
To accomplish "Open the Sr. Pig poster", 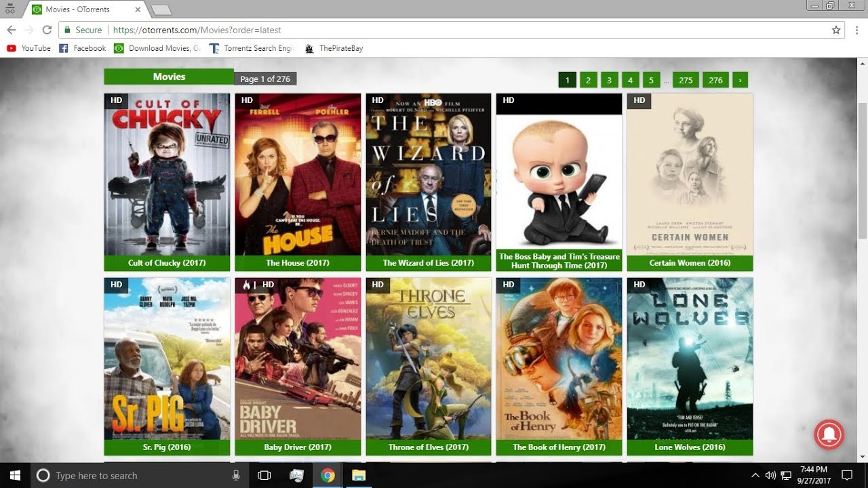I will [x=167, y=359].
